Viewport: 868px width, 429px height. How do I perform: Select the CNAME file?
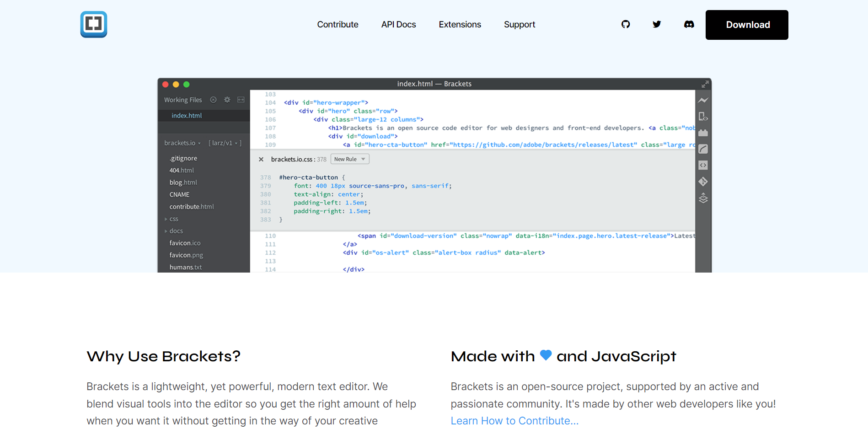(x=179, y=194)
